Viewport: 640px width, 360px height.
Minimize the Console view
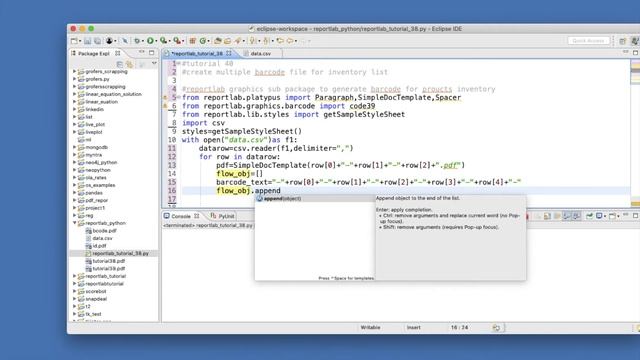(626, 215)
